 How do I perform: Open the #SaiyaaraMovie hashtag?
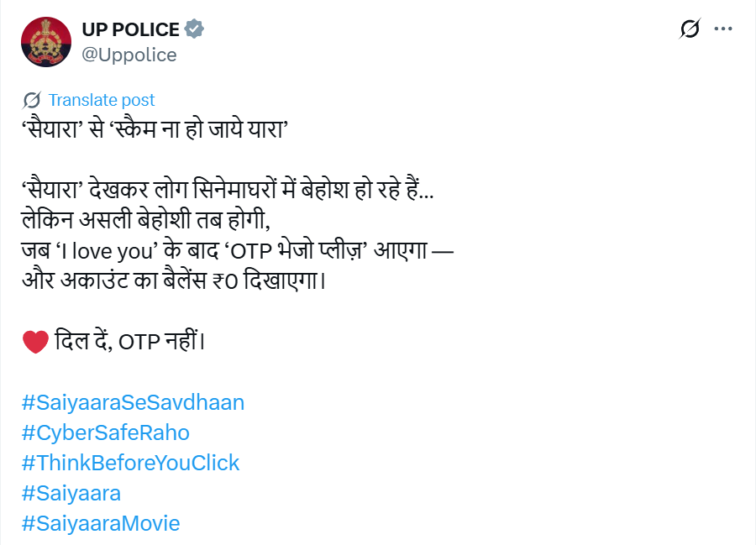[x=101, y=523]
